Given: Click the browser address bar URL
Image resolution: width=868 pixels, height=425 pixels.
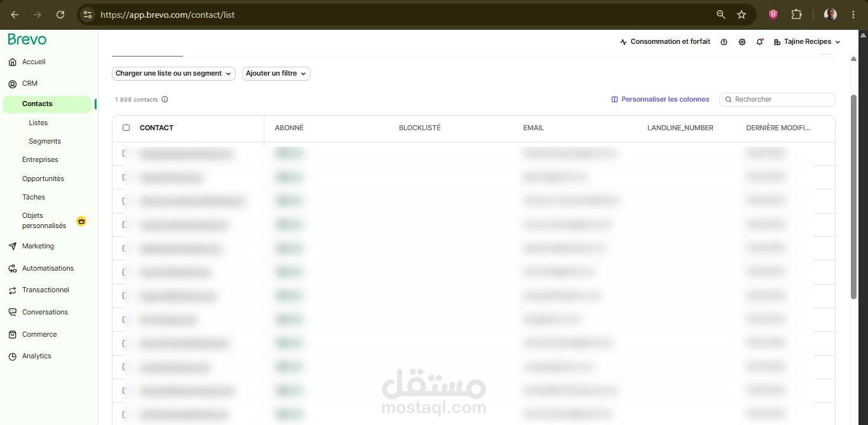Looking at the screenshot, I should [x=167, y=15].
